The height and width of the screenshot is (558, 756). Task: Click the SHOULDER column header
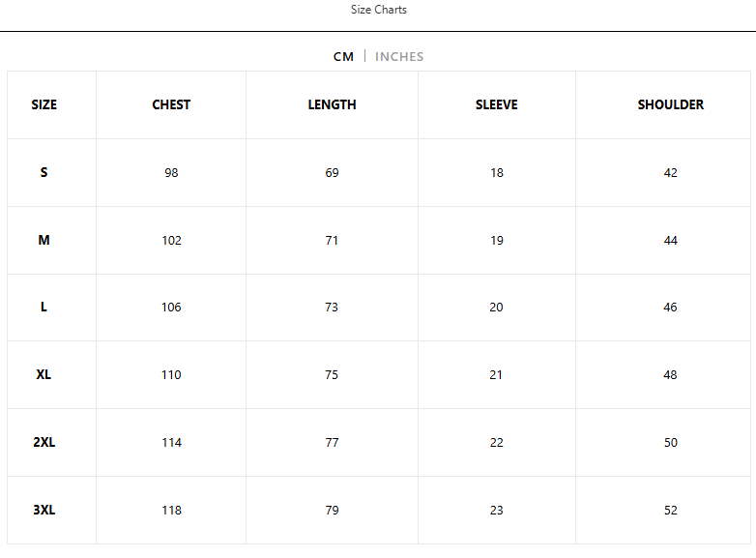[x=671, y=104]
